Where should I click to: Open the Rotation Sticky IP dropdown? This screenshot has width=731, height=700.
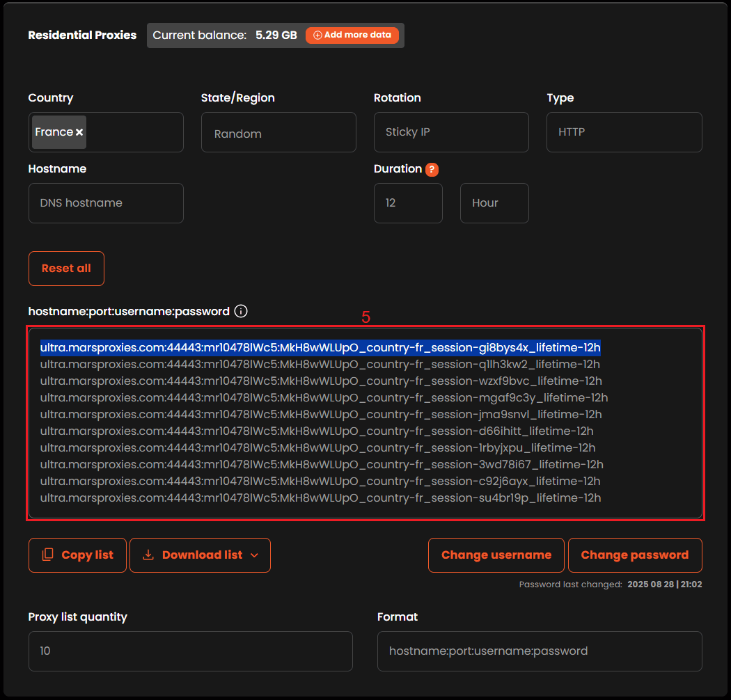pyautogui.click(x=451, y=132)
